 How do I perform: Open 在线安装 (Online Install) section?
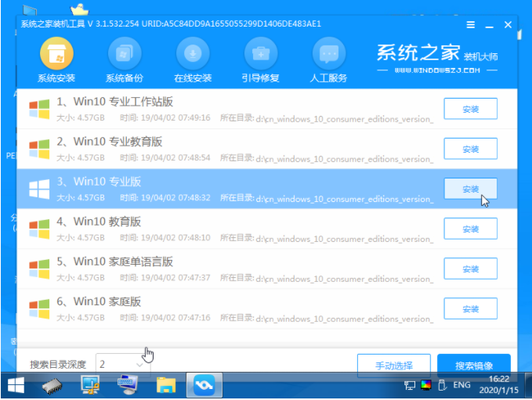pos(193,60)
